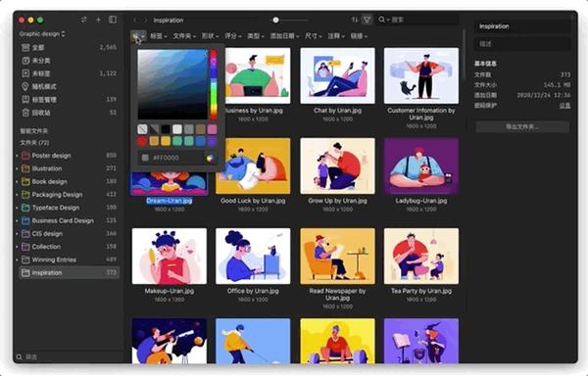
Task: Click the plus icon to add
Action: tap(98, 20)
